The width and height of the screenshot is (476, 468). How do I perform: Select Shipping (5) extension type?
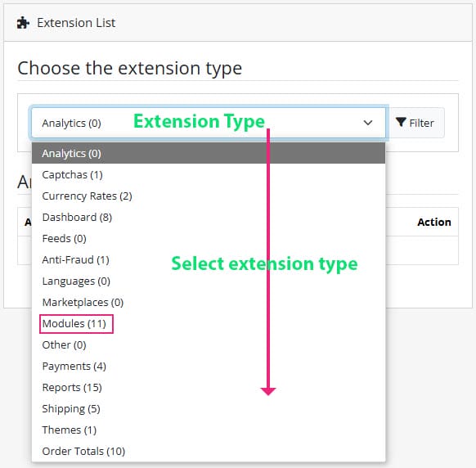click(x=209, y=408)
